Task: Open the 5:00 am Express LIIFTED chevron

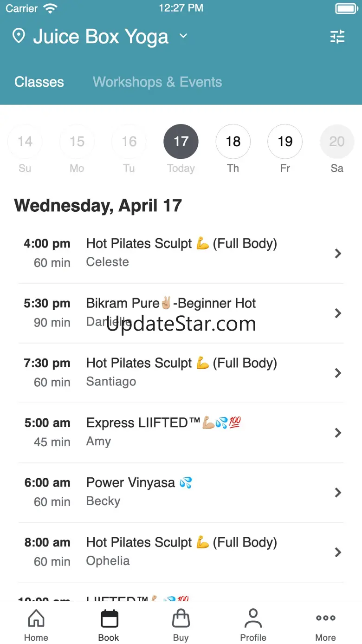Action: pyautogui.click(x=338, y=433)
